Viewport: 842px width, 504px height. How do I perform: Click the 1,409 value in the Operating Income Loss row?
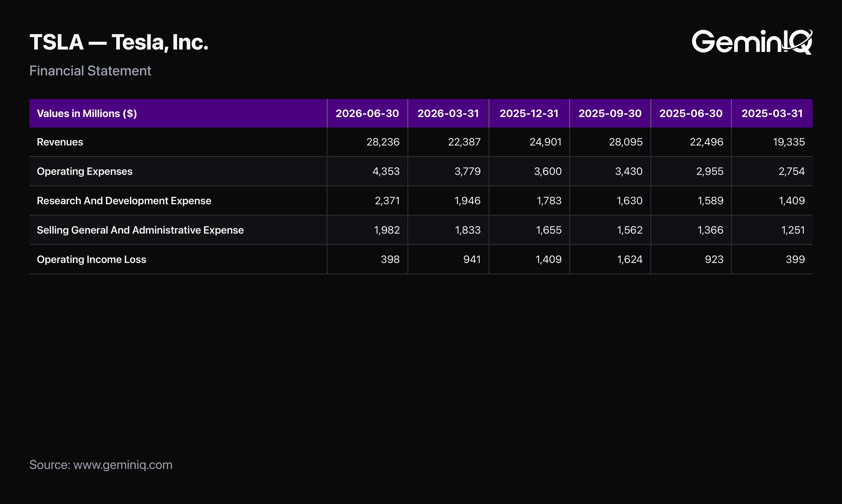pyautogui.click(x=548, y=259)
